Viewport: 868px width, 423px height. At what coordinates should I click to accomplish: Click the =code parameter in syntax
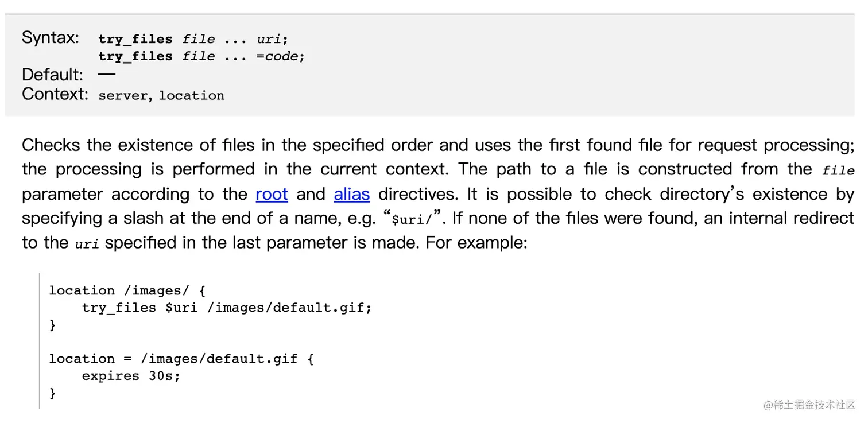pos(278,56)
